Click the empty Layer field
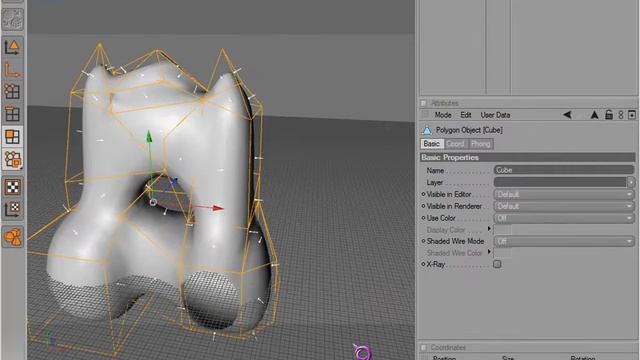 point(560,182)
